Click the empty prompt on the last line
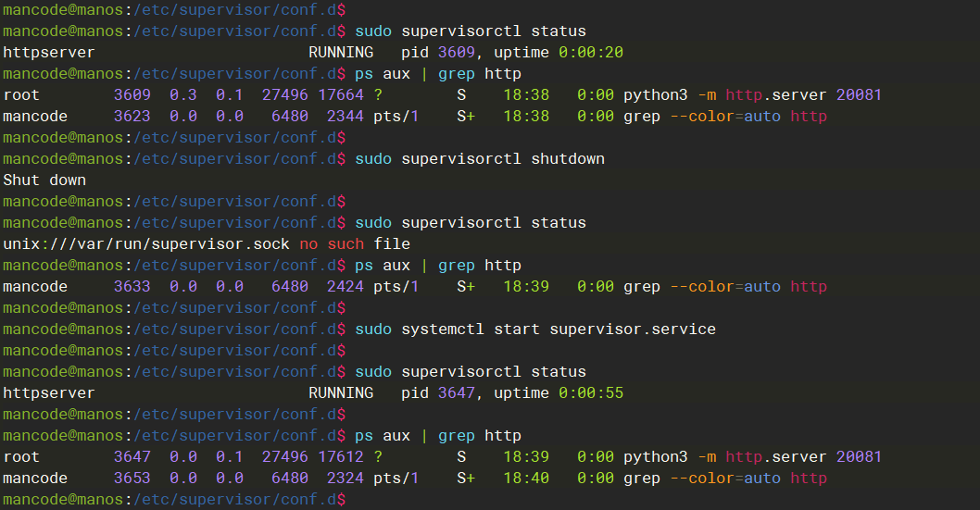This screenshot has width=980, height=510. click(x=174, y=500)
